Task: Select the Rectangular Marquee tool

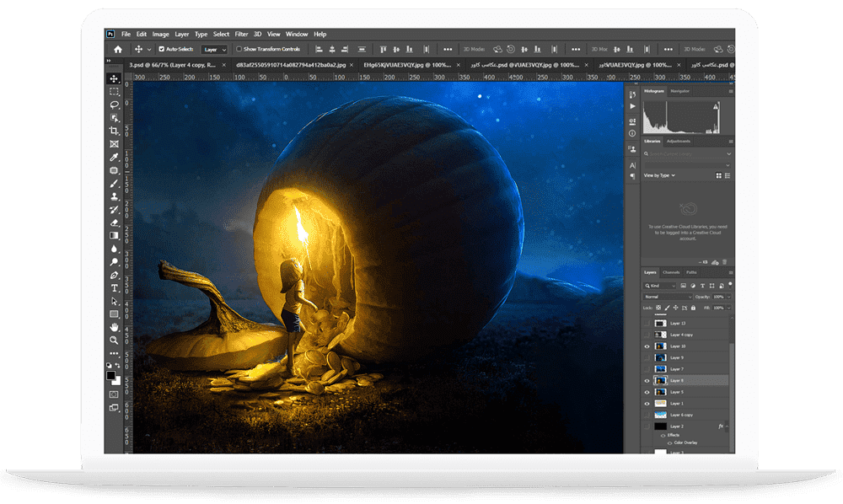Action: coord(114,92)
